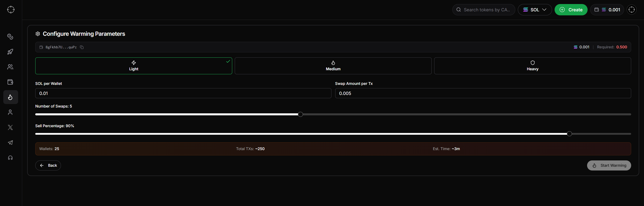Expand the SOL chain dropdown
Screen dimensions: 644x206
535,10
